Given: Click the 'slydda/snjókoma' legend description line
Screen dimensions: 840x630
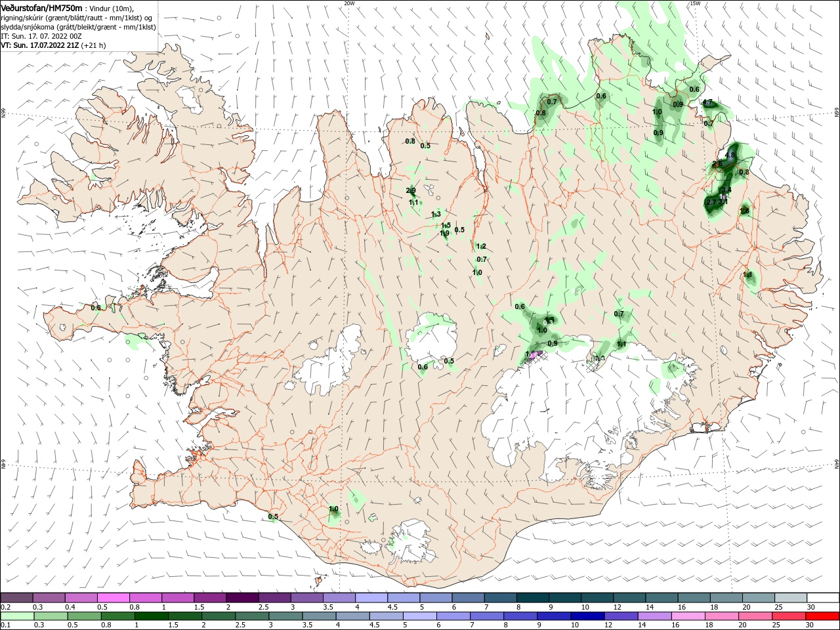Looking at the screenshot, I should tap(78, 27).
